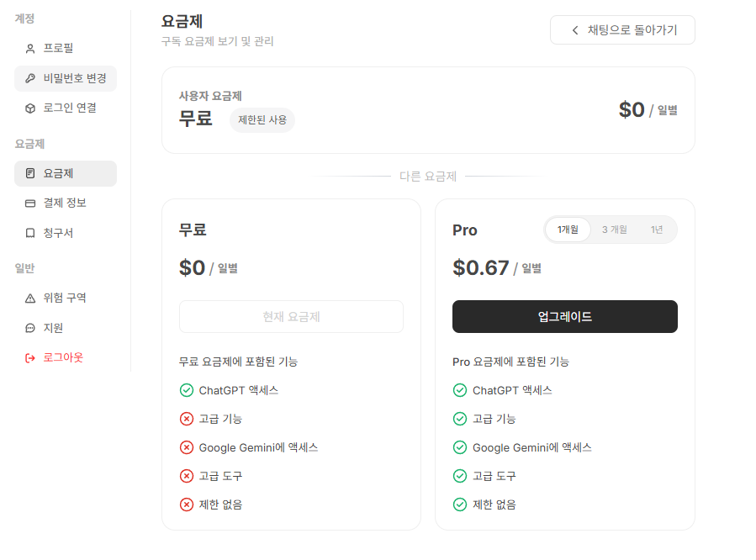The image size is (756, 560).
Task: Click the 업그레이드 button for Pro
Action: [564, 317]
